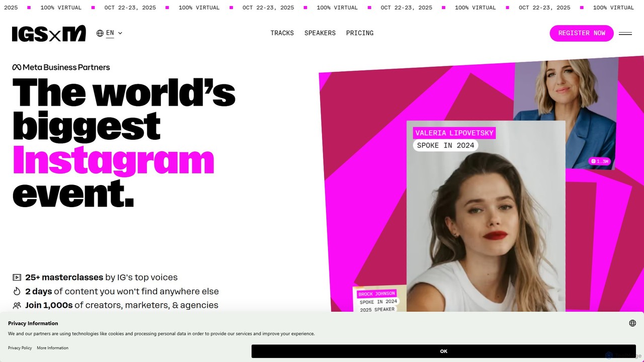Viewport: 644px width, 362px height.
Task: Click the Spoke in 2024 label on Valeria's card
Action: click(x=445, y=145)
